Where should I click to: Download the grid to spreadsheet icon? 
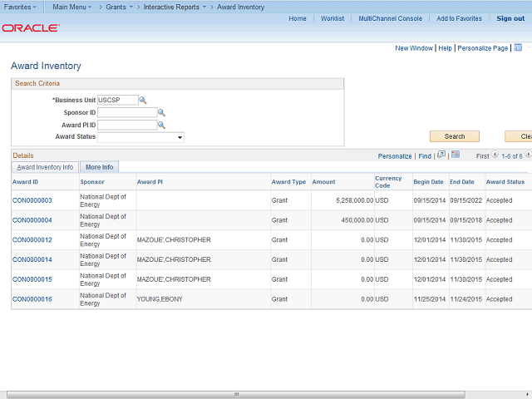tap(456, 155)
